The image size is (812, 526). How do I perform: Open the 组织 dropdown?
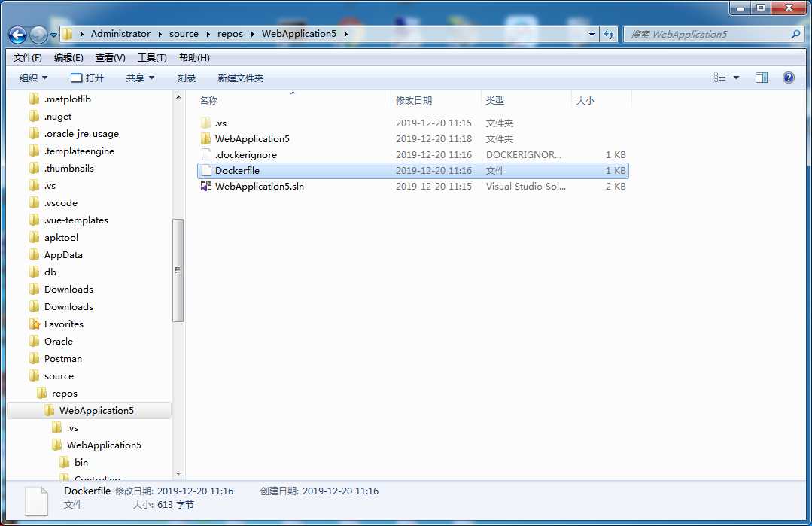(x=33, y=78)
